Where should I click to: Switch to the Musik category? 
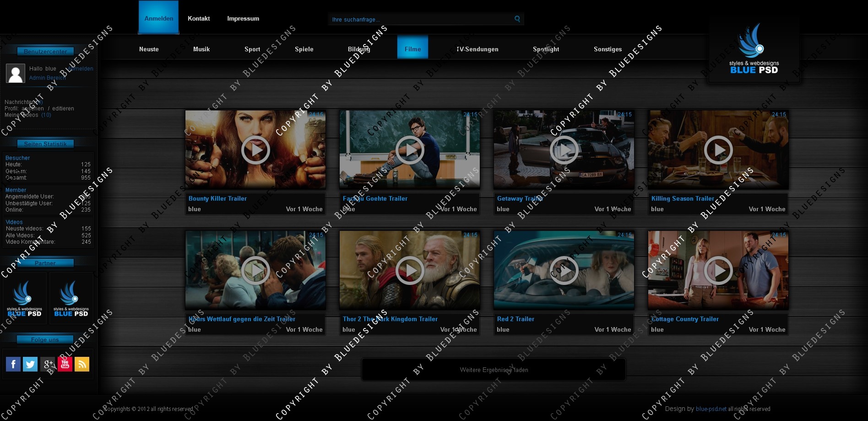[x=201, y=49]
